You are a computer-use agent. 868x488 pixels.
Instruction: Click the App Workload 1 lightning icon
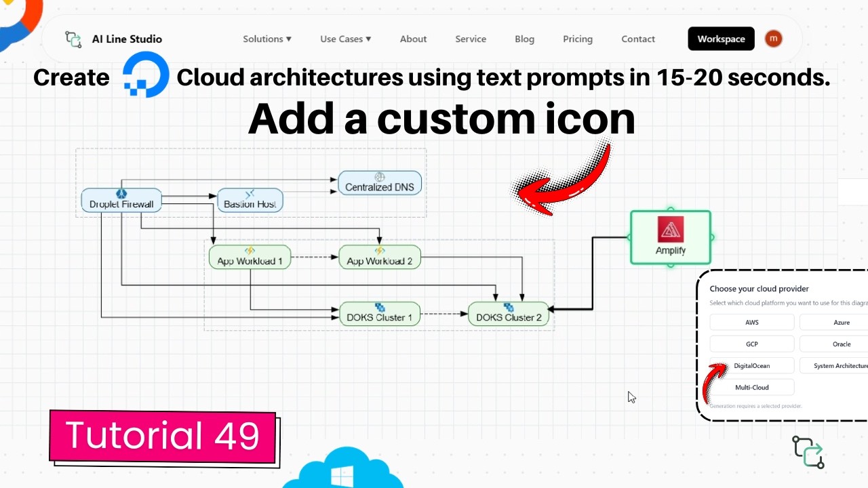click(250, 251)
